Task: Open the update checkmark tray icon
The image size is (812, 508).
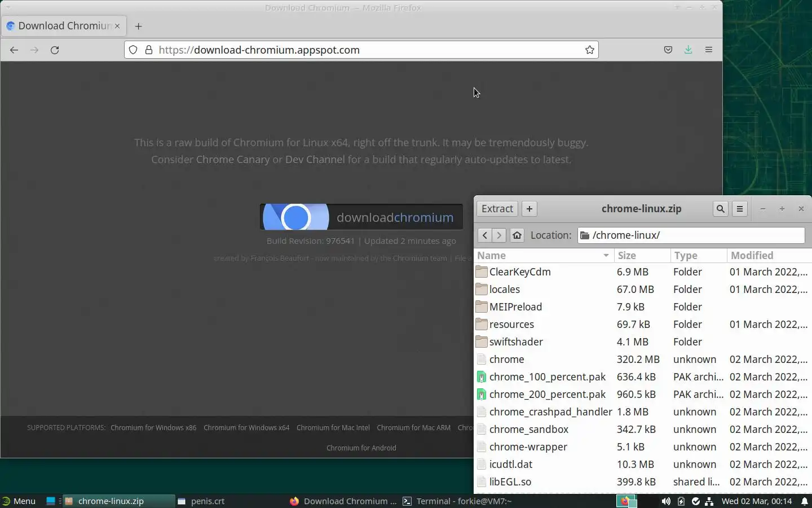Action: tap(696, 501)
